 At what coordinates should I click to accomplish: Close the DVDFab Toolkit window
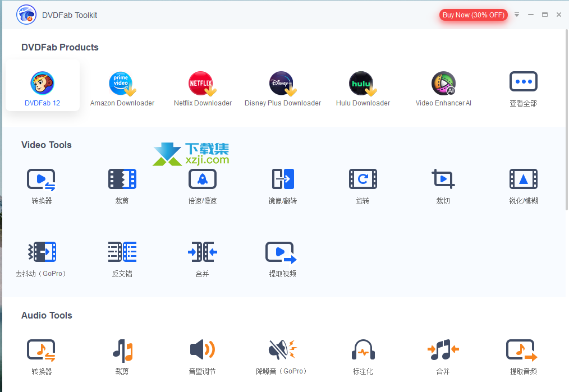click(x=559, y=15)
